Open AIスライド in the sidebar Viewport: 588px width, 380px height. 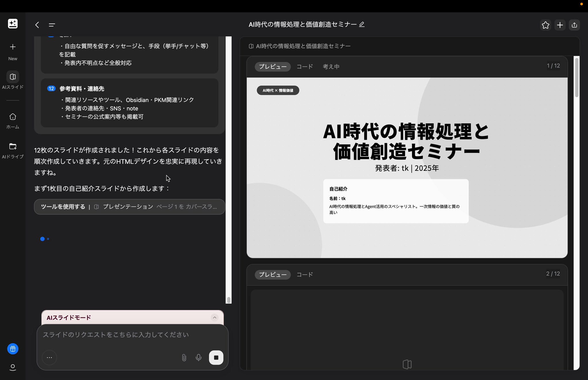(x=13, y=77)
